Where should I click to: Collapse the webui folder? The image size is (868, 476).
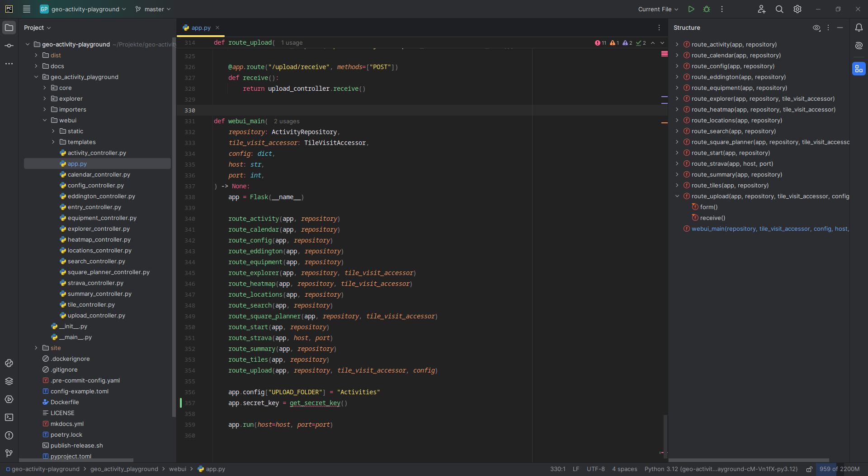pos(45,120)
